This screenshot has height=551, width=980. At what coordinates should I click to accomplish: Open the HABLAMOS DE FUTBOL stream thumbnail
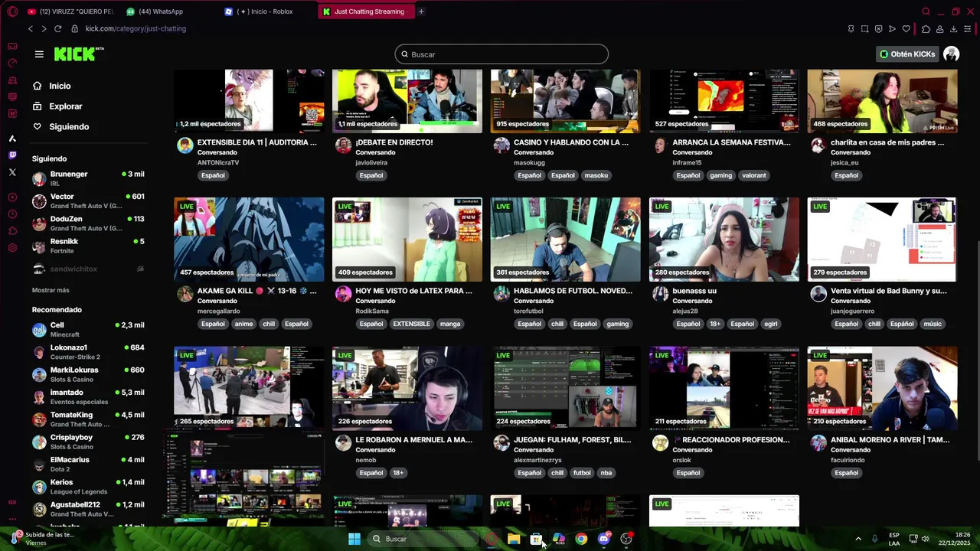(x=565, y=240)
